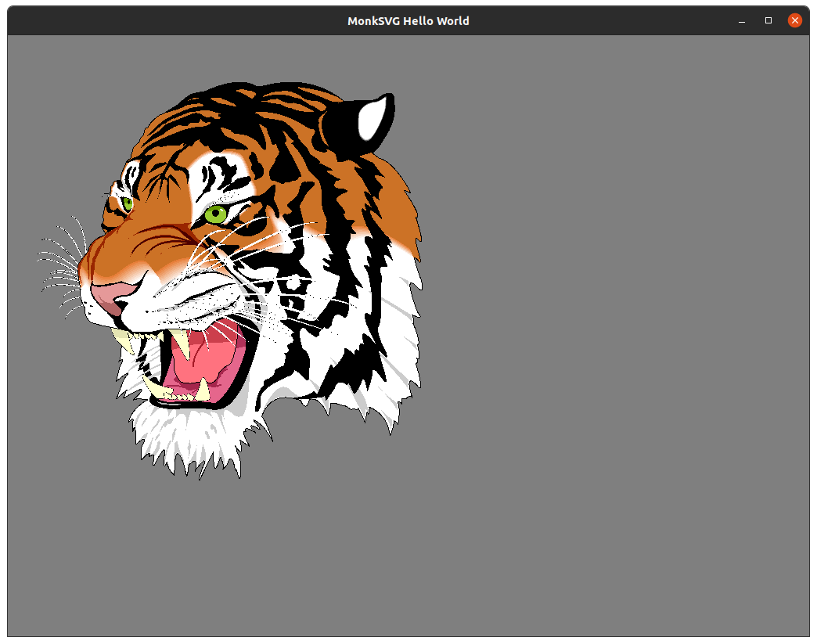Click the tiger's pink nose
This screenshot has height=644, width=817.
[x=107, y=296]
